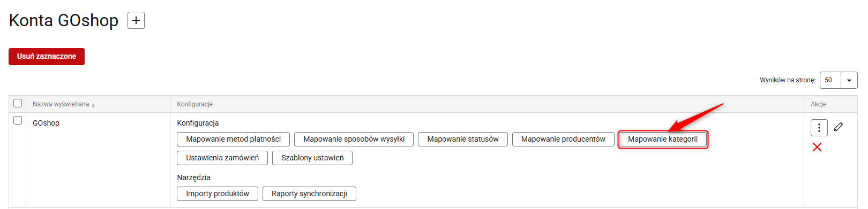
Task: Open Szablony ustawień
Action: (x=312, y=158)
